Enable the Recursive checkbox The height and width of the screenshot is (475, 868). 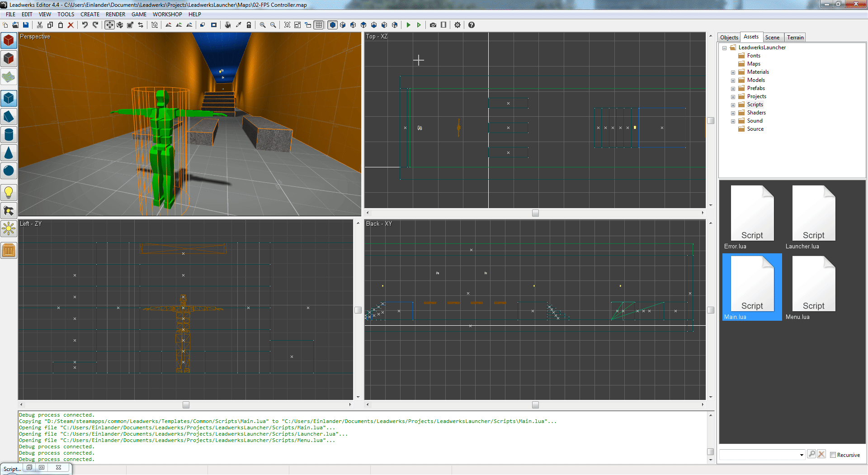tap(833, 455)
